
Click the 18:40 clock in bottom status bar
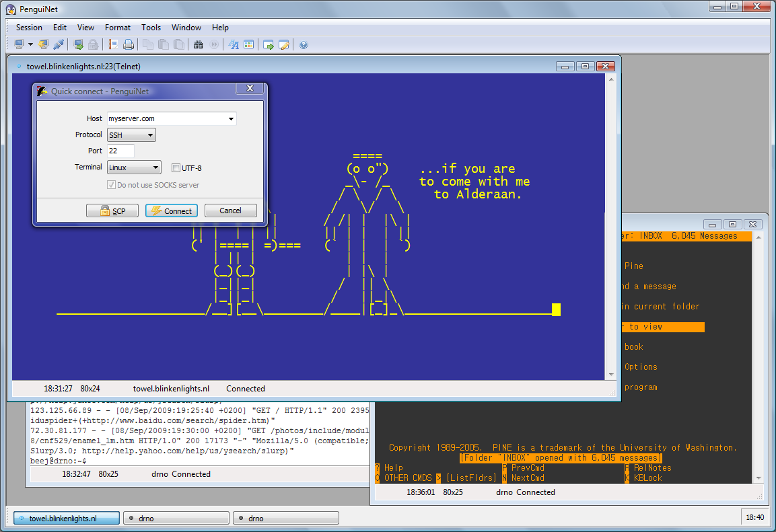tap(754, 517)
